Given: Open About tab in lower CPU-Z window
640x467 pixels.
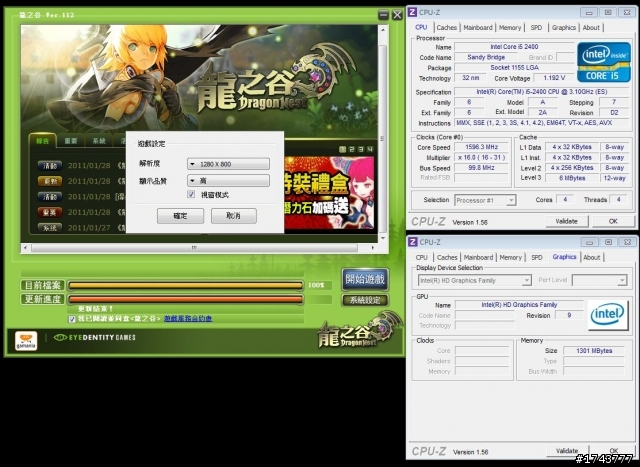Looking at the screenshot, I should pos(591,258).
